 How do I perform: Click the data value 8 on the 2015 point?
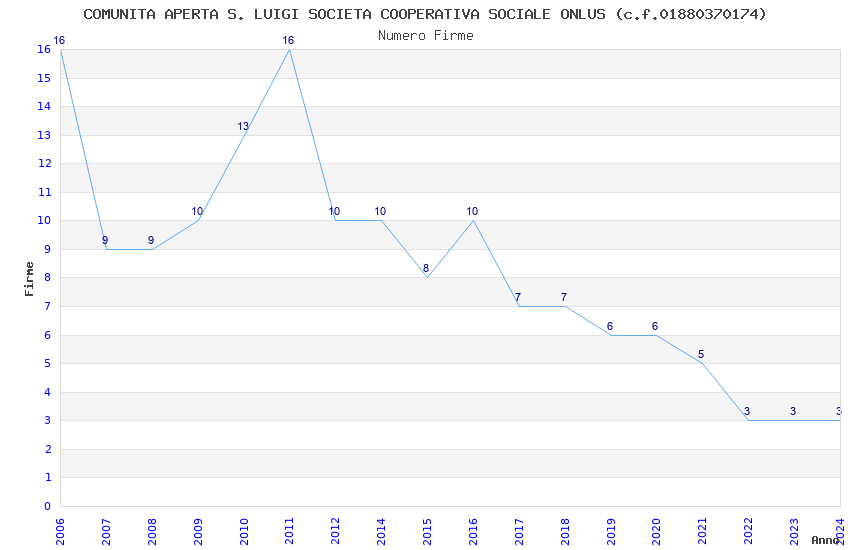click(426, 268)
